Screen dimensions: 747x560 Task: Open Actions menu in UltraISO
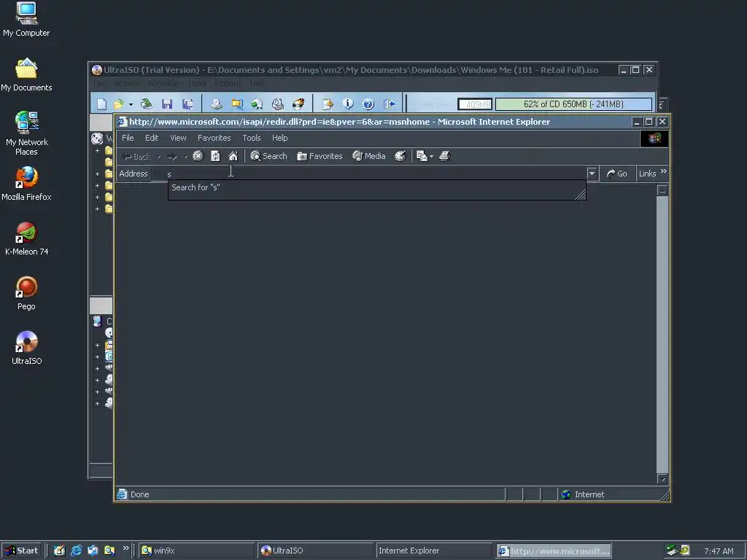pos(127,83)
